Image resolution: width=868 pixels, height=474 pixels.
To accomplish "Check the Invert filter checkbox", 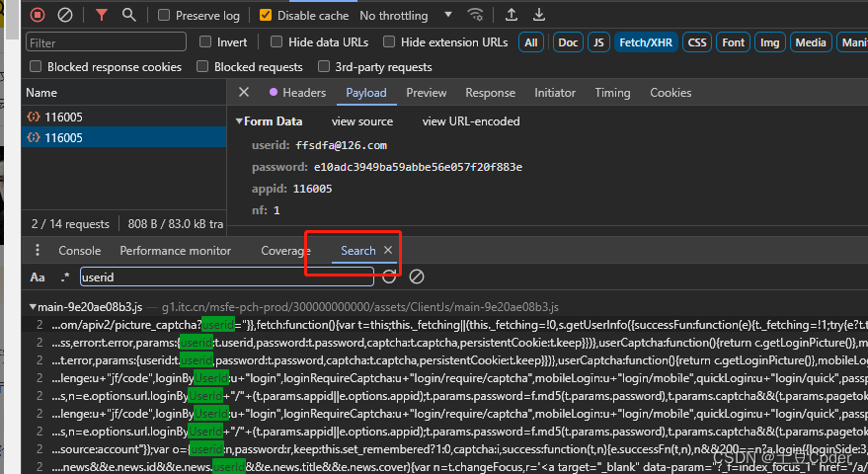I will pos(205,41).
